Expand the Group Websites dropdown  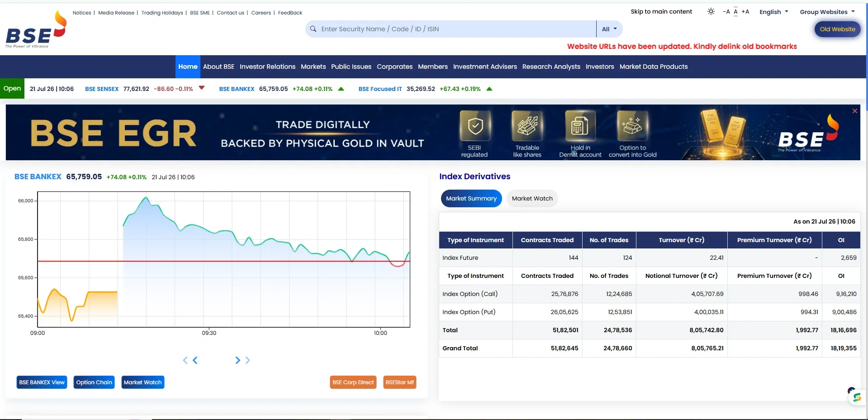click(827, 12)
